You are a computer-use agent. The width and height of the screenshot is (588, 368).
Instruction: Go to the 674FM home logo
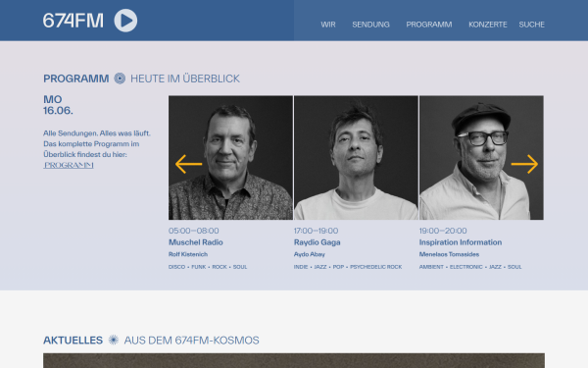click(73, 21)
